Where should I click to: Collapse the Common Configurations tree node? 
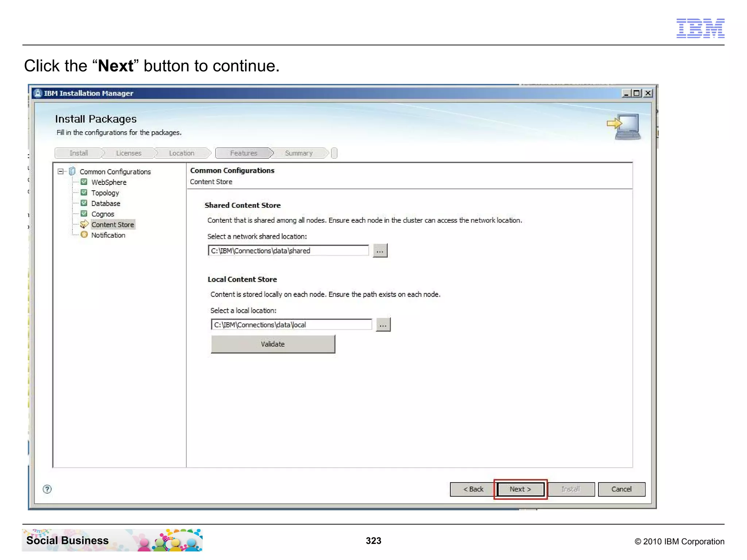click(x=60, y=171)
